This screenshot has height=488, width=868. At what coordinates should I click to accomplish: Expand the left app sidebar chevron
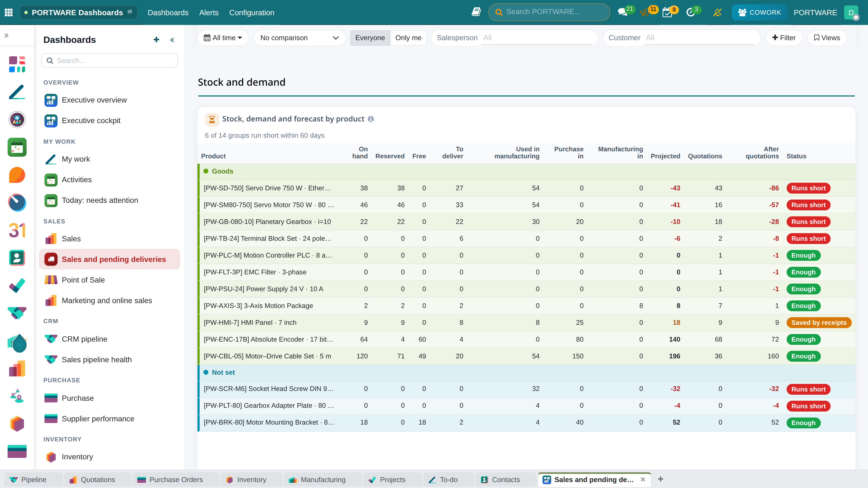tap(7, 35)
